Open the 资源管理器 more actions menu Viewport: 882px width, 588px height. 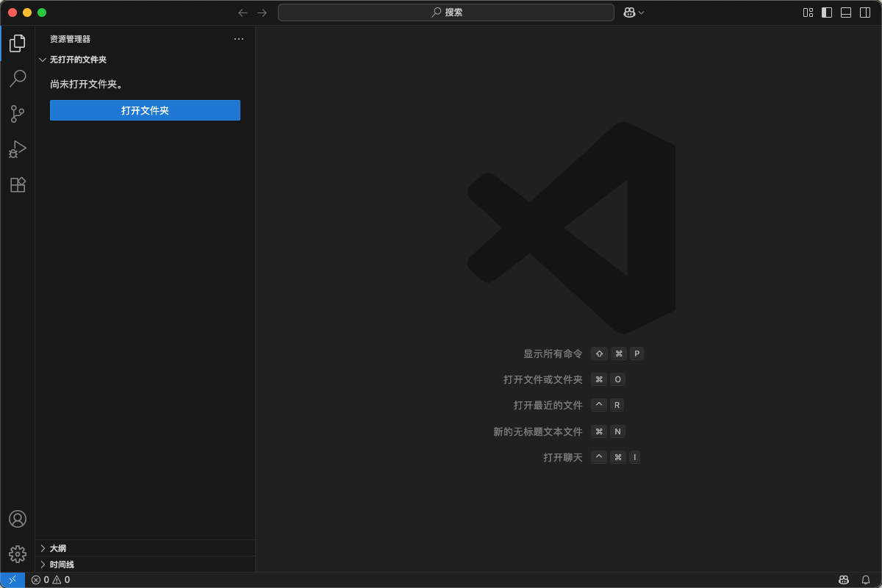[239, 39]
